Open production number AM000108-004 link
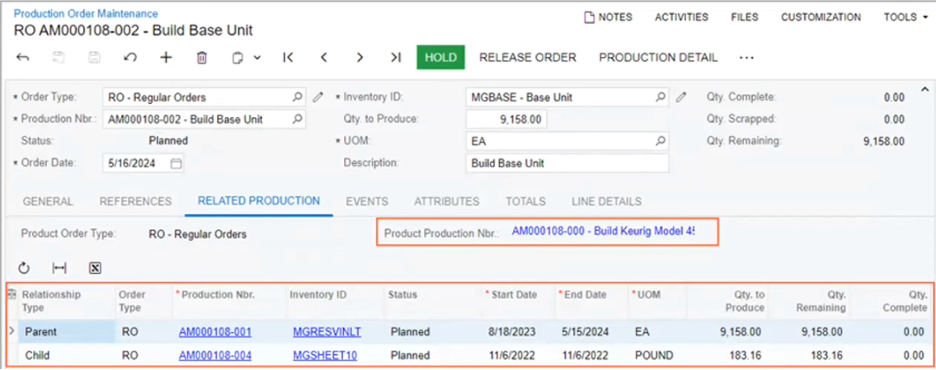Screen dimensions: 936x370 [x=215, y=356]
